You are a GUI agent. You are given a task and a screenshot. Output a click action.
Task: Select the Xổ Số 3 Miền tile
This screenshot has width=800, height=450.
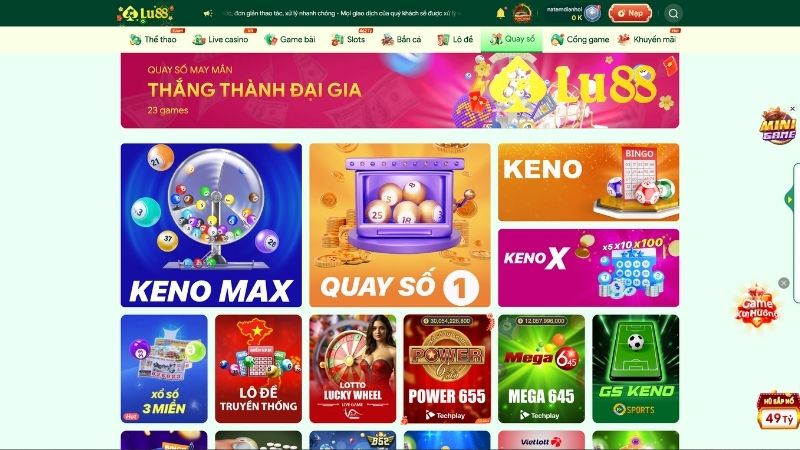pos(164,369)
